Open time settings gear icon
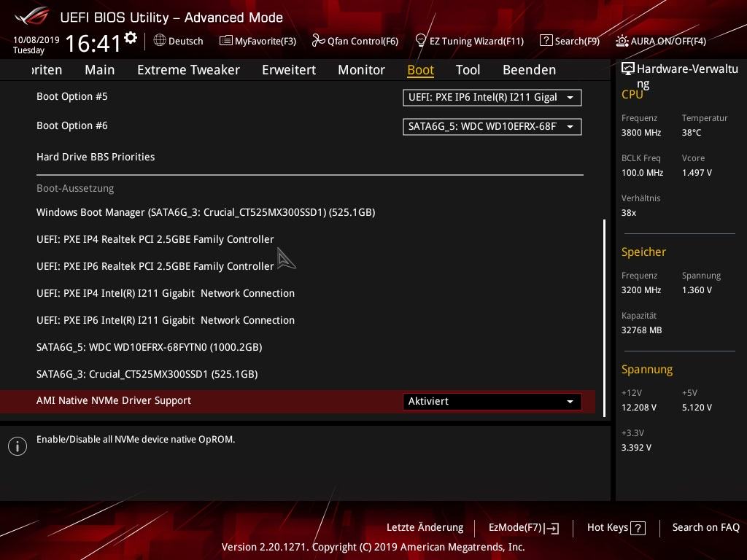The width and height of the screenshot is (747, 560). [131, 38]
